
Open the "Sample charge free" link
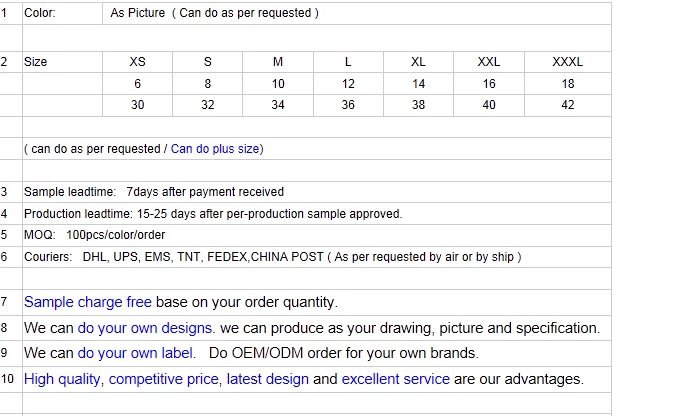[88, 302]
